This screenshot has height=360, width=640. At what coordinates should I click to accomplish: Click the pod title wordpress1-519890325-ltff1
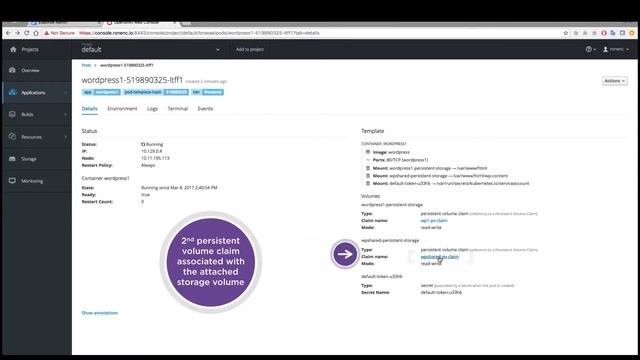pyautogui.click(x=132, y=80)
